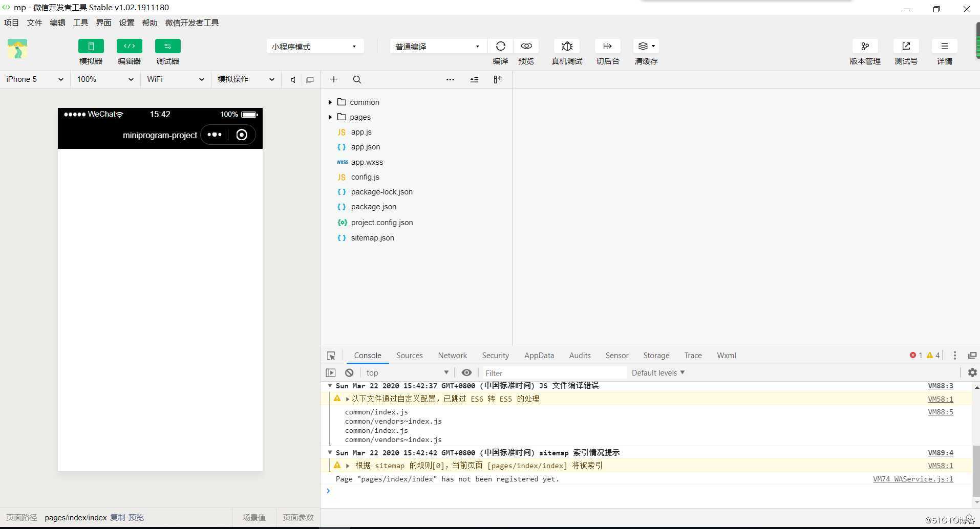Toggle the 编辑器 editor panel button
Screen dimensions: 980x529
coord(129,46)
